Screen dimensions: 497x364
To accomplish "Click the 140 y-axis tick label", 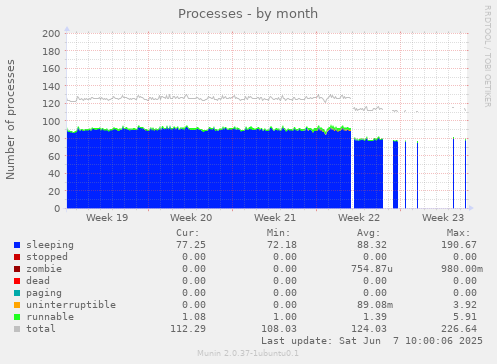I will click(x=51, y=86).
